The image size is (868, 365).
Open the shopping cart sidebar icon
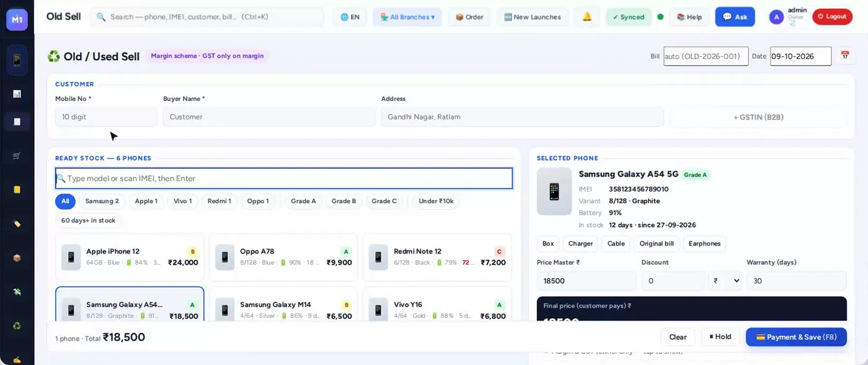point(17,156)
